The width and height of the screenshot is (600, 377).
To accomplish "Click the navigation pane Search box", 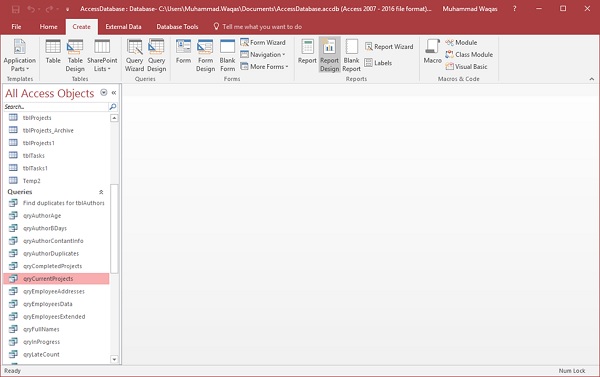I will pyautogui.click(x=56, y=107).
